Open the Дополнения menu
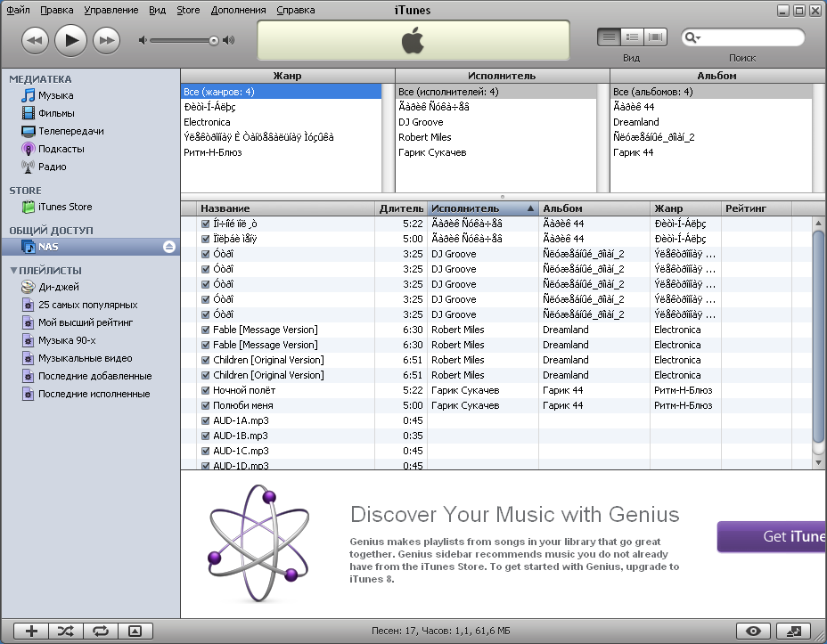This screenshot has width=827, height=644. (239, 10)
